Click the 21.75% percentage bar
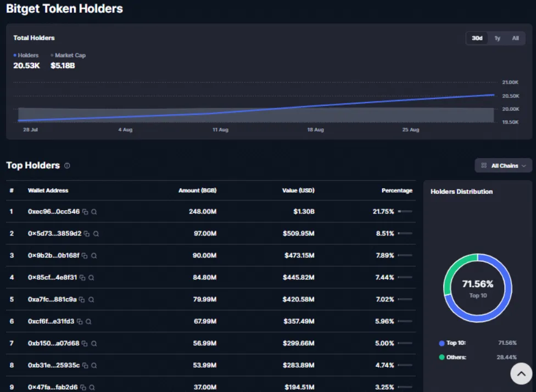This screenshot has height=392, width=536. [405, 211]
